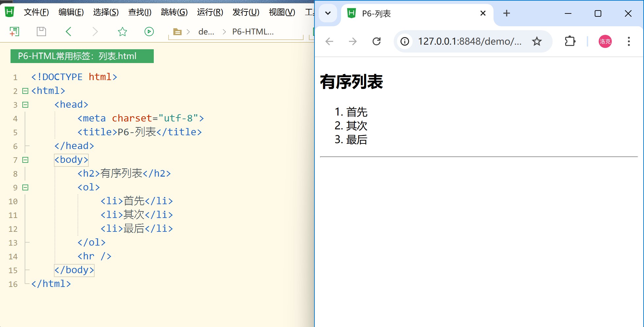Open the 选择(S) menu

pos(106,12)
